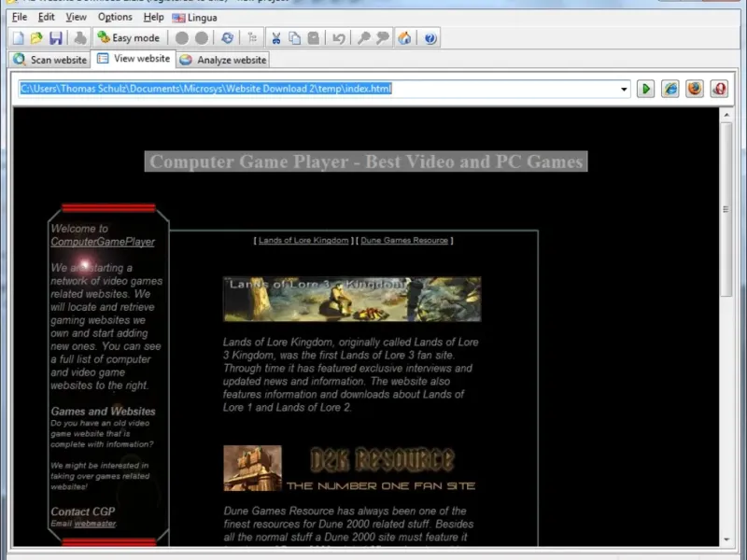The width and height of the screenshot is (747, 560).
Task: Click the Open project folder icon
Action: tap(36, 38)
